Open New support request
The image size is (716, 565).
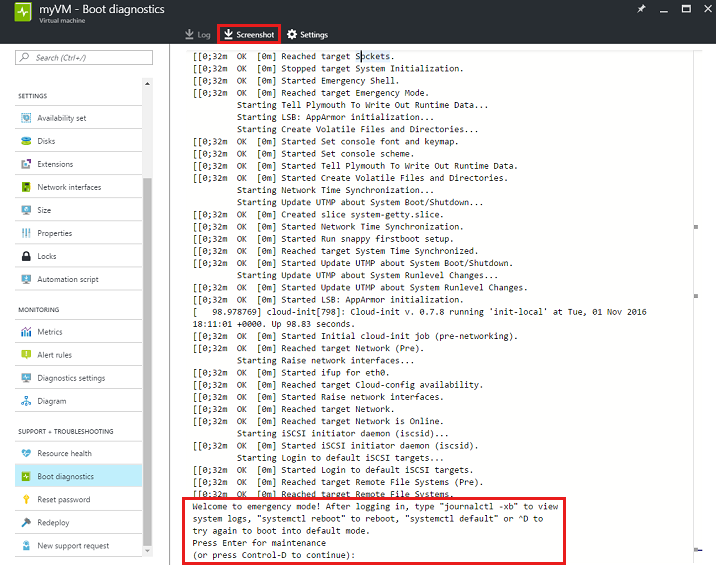point(73,546)
